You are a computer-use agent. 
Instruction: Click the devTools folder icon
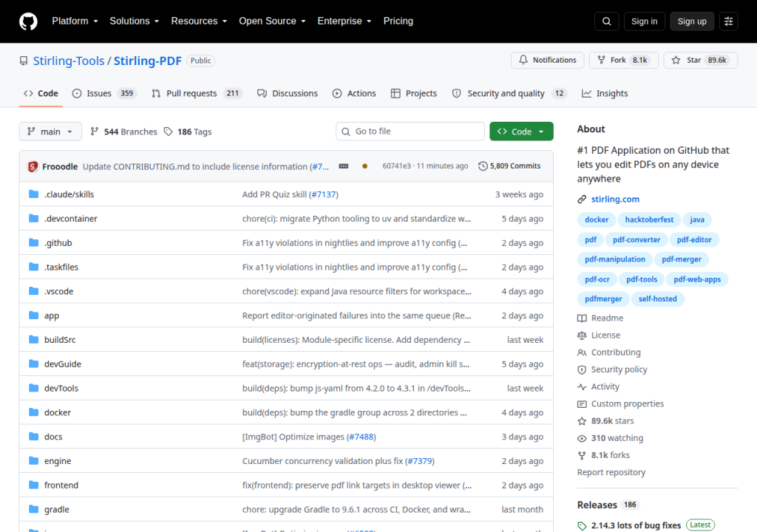[33, 388]
